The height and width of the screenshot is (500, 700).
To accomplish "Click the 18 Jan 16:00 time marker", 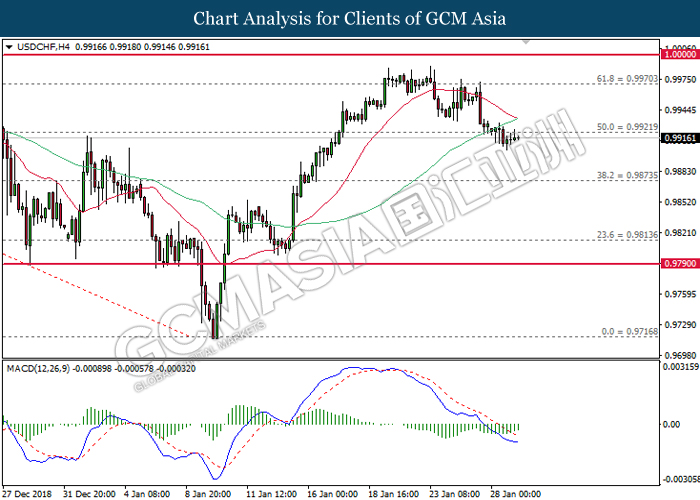I will click(393, 494).
